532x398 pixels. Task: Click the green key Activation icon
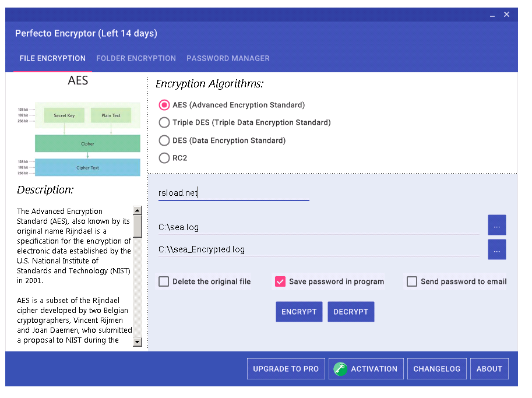pyautogui.click(x=340, y=369)
